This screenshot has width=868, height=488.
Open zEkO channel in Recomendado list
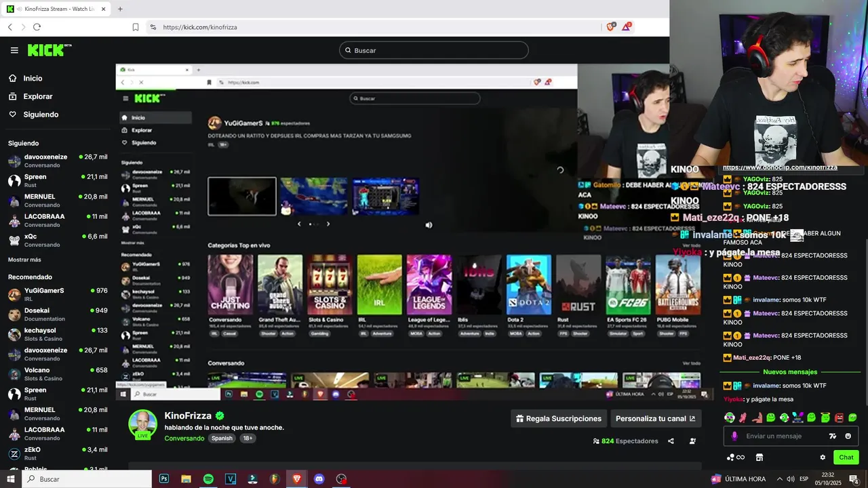click(58, 453)
